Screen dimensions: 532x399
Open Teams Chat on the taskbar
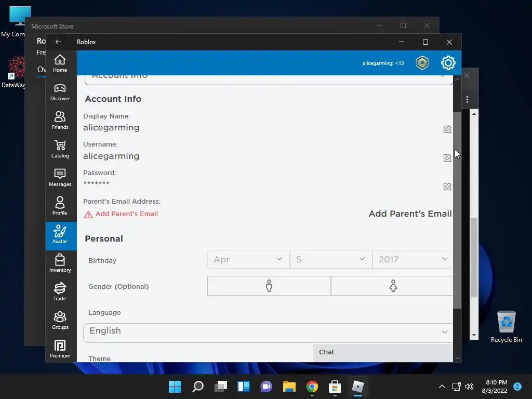coord(267,387)
